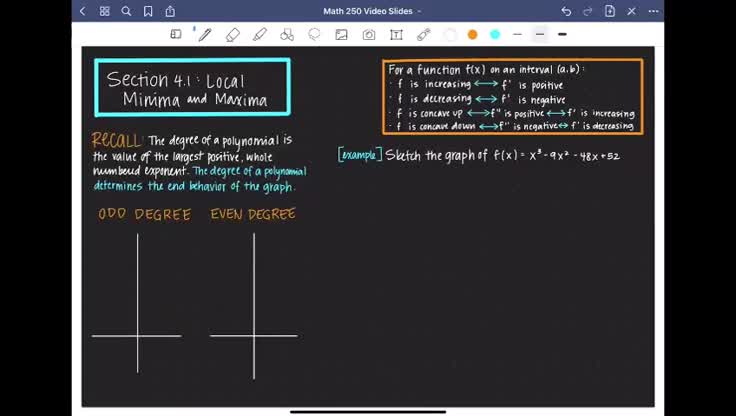
Task: Go back to the documents library
Action: (83, 11)
